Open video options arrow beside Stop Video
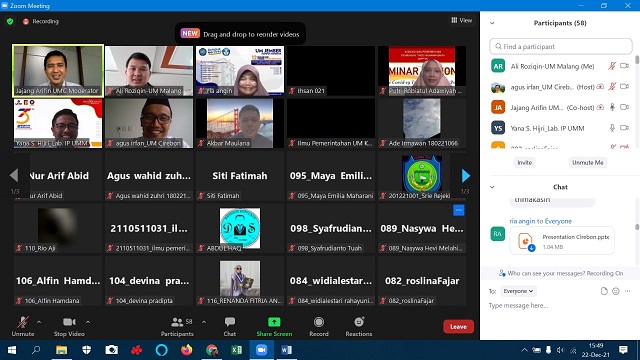The image size is (640, 360). tap(88, 322)
